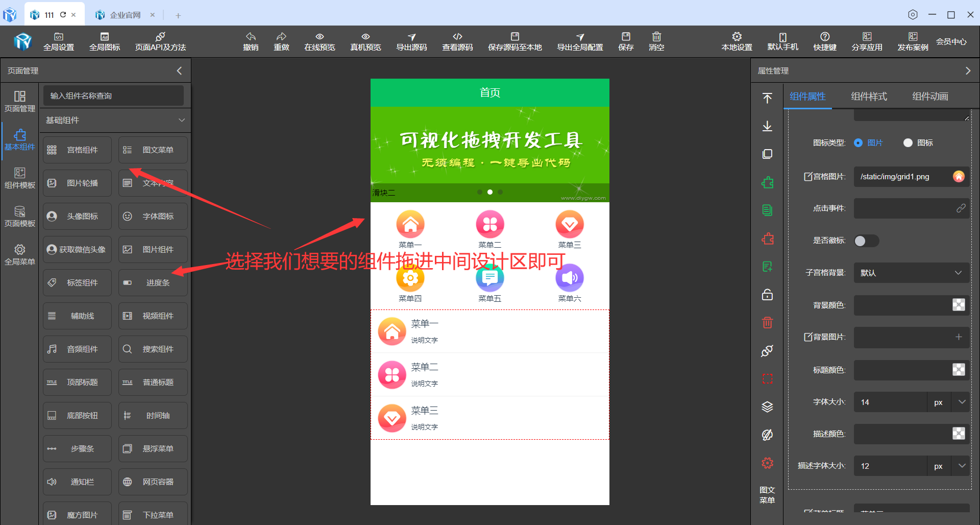Open the 子宫格背景 dropdown
This screenshot has height=525, width=980.
(x=911, y=273)
